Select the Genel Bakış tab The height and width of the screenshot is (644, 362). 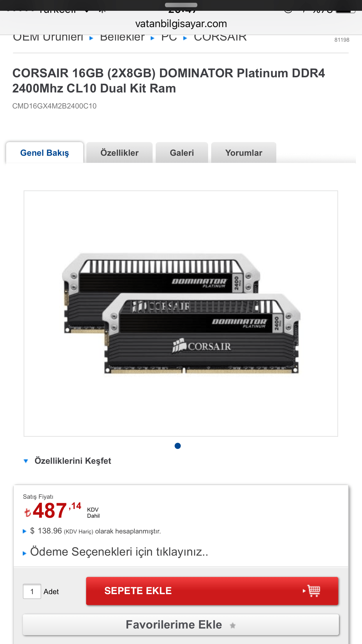coord(45,153)
